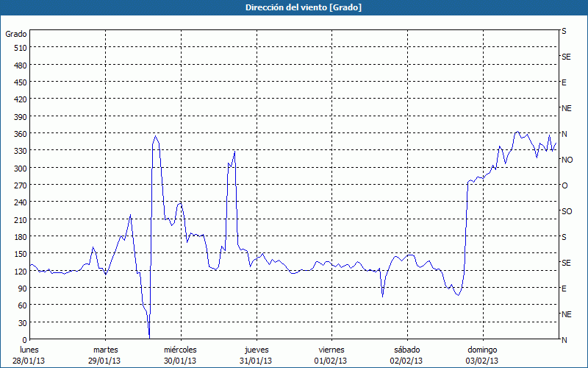Click the line's lowest dip touching zero degrees
This screenshot has width=588, height=368.
(x=149, y=336)
